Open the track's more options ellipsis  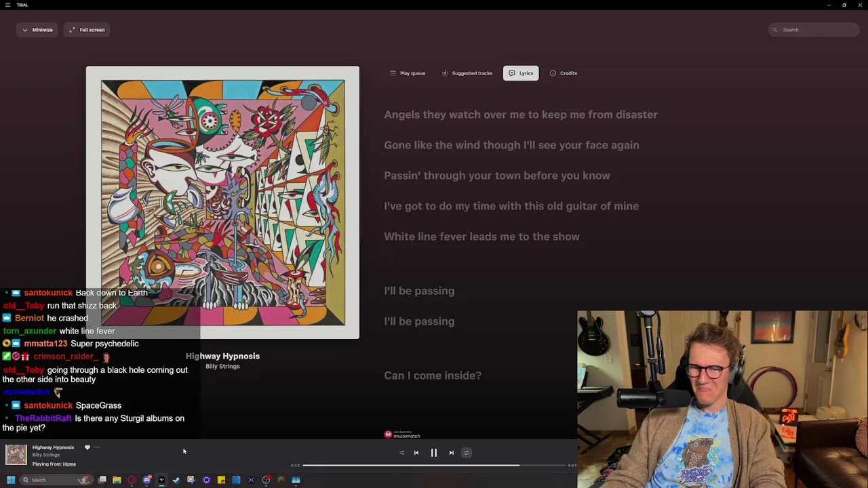tap(97, 447)
